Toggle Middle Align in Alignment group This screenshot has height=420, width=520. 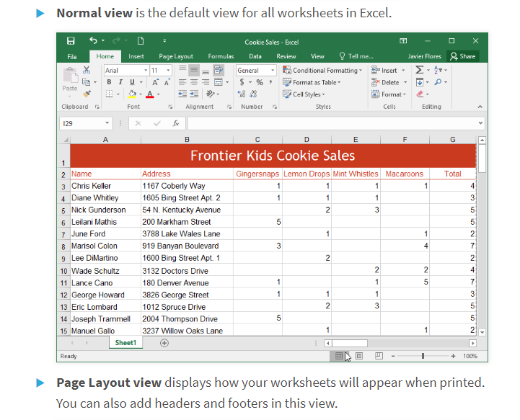click(194, 70)
